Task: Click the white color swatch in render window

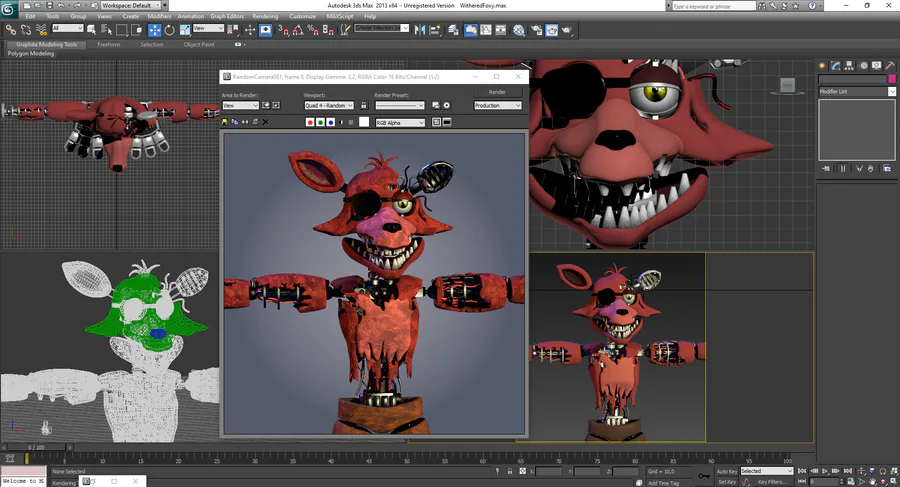Action: point(364,122)
